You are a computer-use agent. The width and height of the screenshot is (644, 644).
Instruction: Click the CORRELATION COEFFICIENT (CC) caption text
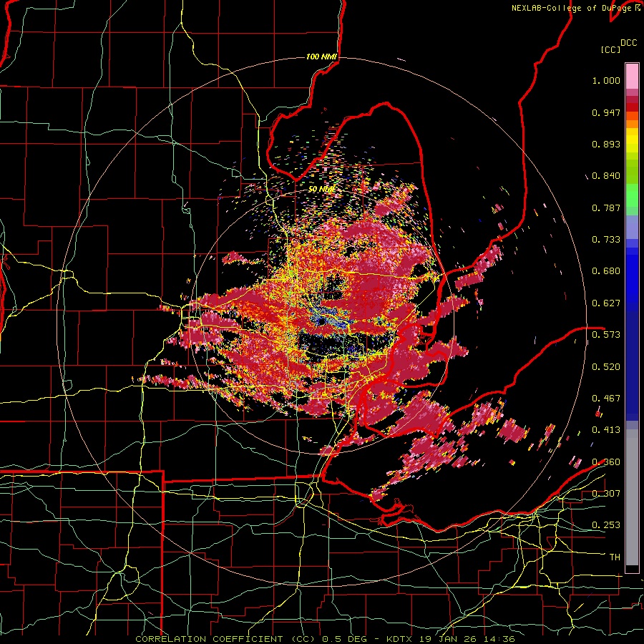225,639
